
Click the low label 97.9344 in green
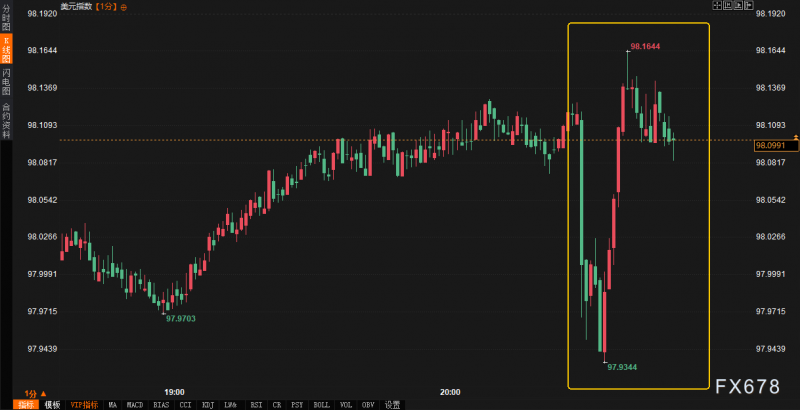pyautogui.click(x=622, y=367)
